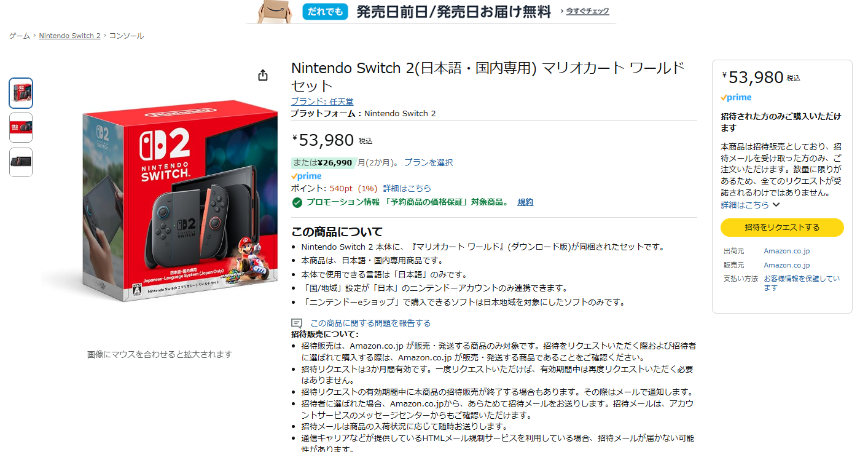Select the third product thumbnail
The image size is (868, 452).
pyautogui.click(x=21, y=162)
